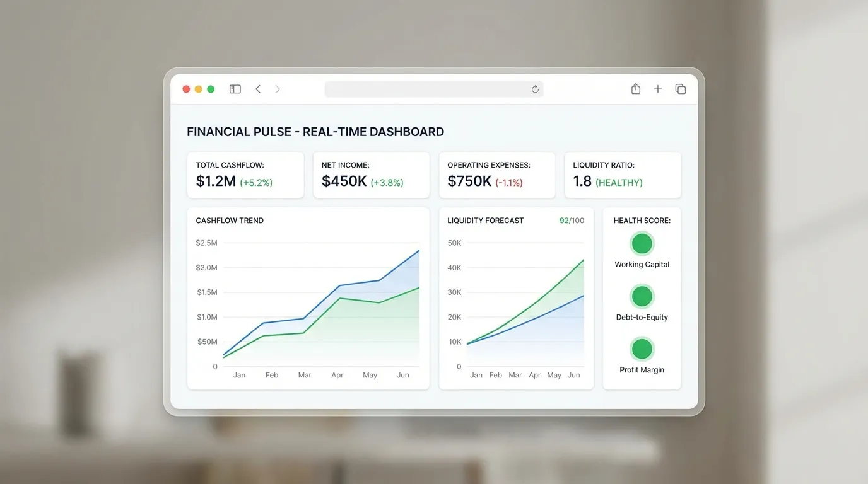Click the Cashflow Trend chart title
This screenshot has width=868, height=484.
(230, 221)
